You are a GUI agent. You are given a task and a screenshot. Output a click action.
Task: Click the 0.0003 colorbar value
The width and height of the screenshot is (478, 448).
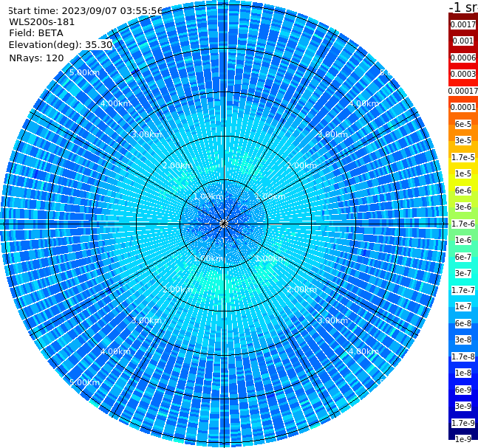coord(463,74)
